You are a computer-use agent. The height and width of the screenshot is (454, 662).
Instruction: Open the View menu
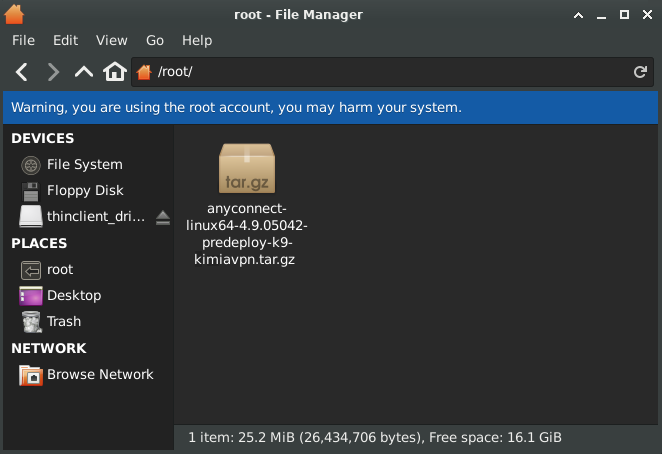pos(112,40)
